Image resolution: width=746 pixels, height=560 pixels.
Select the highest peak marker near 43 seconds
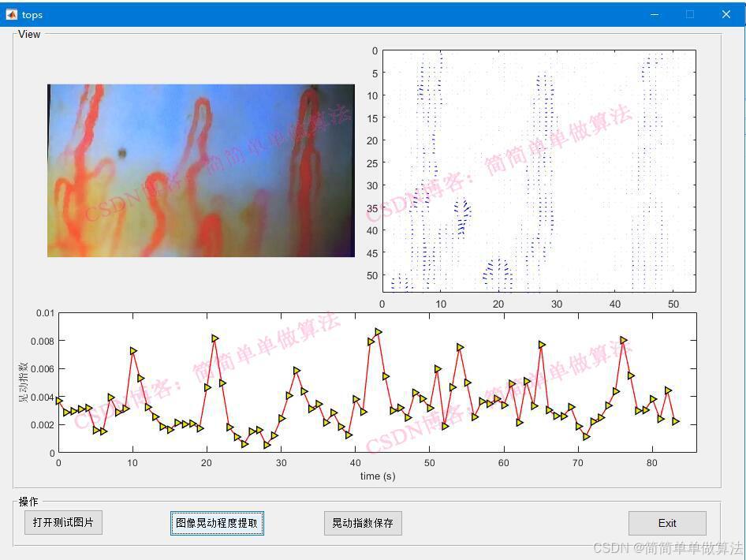click(379, 332)
